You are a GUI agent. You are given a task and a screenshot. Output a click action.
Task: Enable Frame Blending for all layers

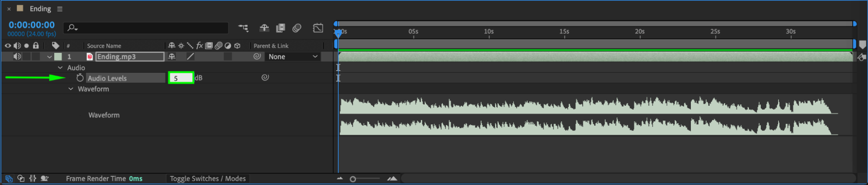(281, 28)
